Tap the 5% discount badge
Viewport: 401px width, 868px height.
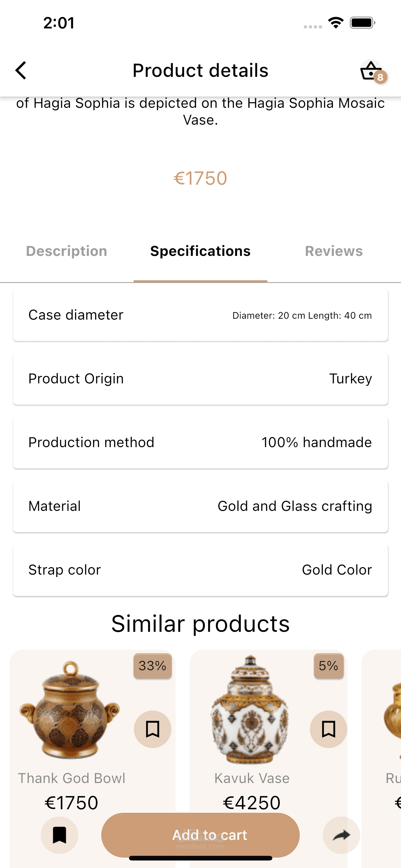coord(328,666)
